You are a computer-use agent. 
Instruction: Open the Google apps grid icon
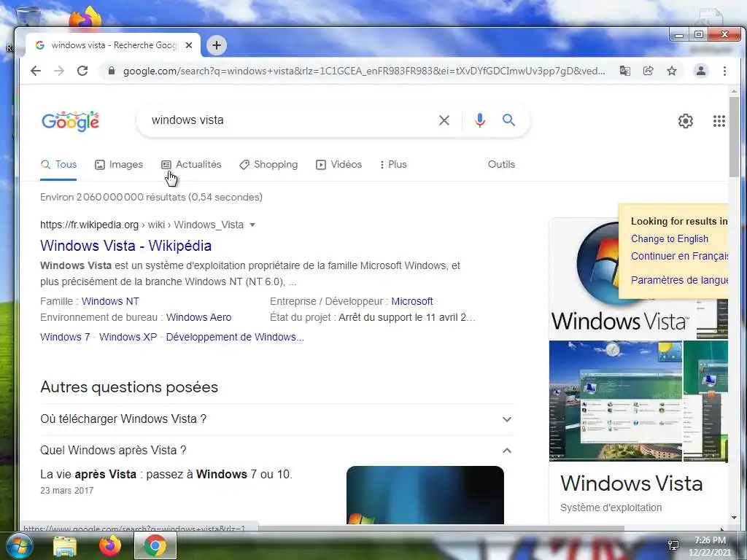point(719,121)
